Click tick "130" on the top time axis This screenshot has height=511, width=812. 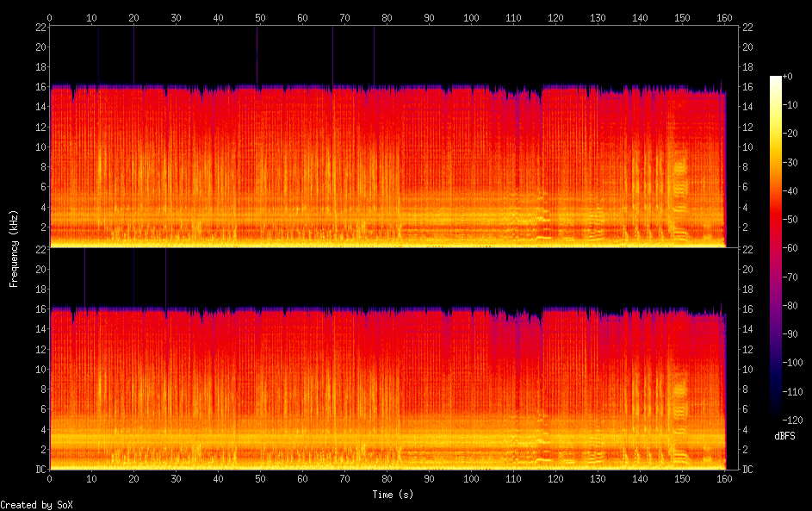coord(598,17)
